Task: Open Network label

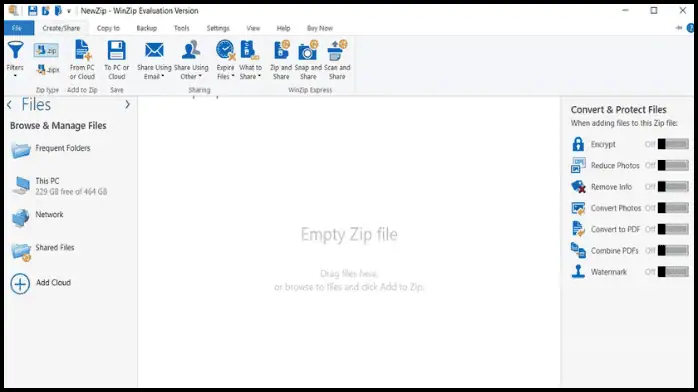Action: 49,214
